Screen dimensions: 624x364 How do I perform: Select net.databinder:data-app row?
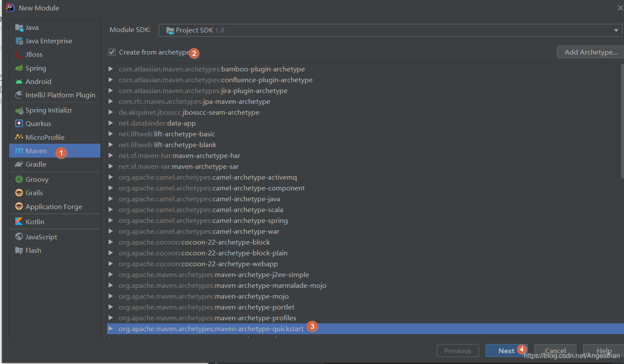tap(364, 123)
